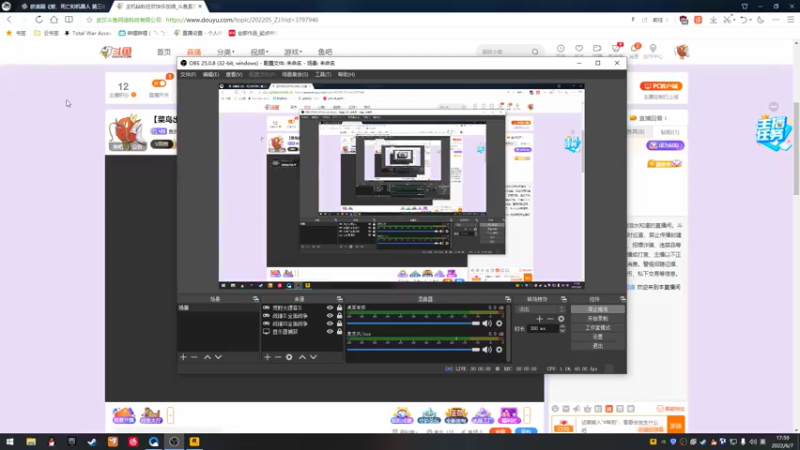
Task: Open OBS 编辑(E) menu
Action: (x=211, y=74)
